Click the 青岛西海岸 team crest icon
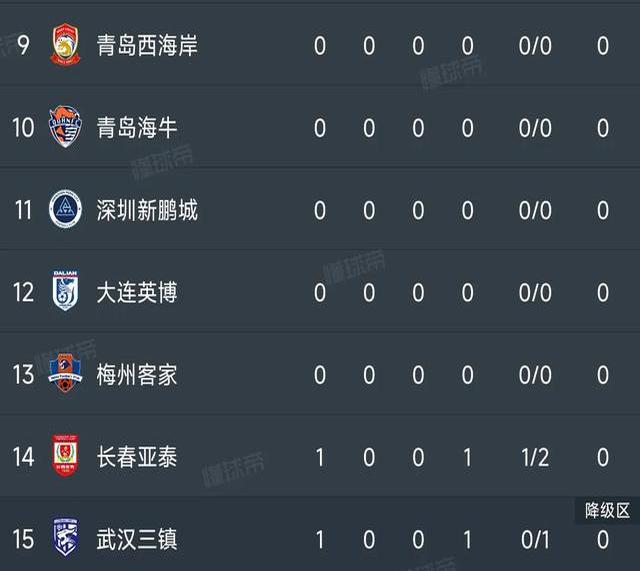 point(64,46)
